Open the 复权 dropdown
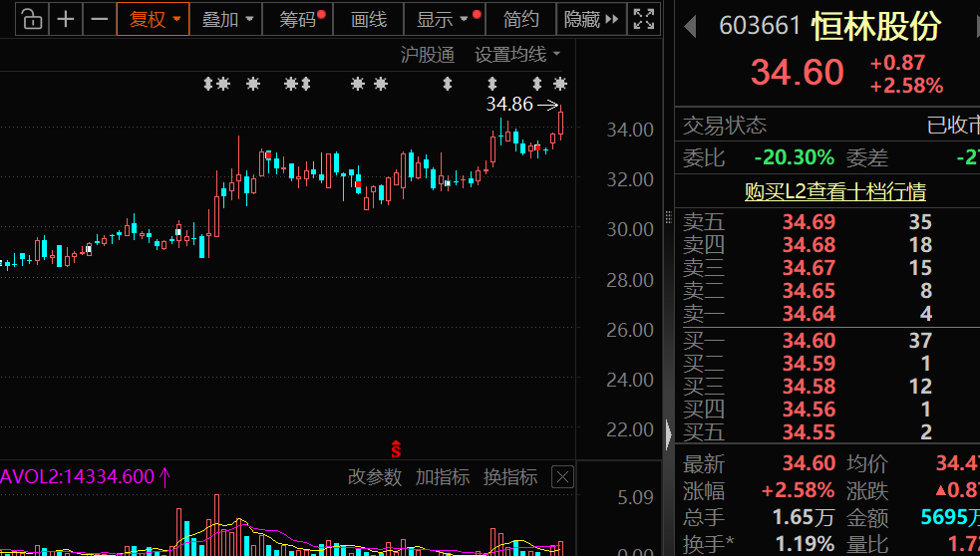 pyautogui.click(x=153, y=19)
